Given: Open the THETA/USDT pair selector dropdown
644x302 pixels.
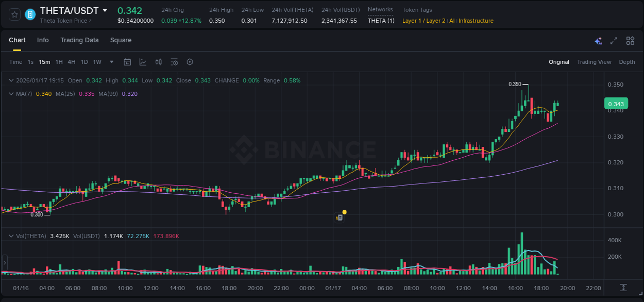Looking at the screenshot, I should (106, 10).
